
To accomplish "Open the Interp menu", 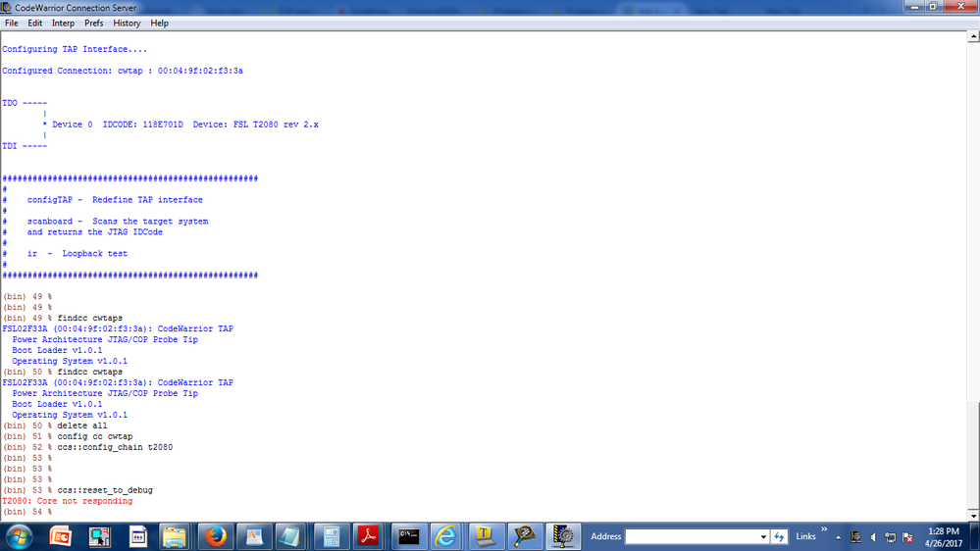I will point(63,24).
